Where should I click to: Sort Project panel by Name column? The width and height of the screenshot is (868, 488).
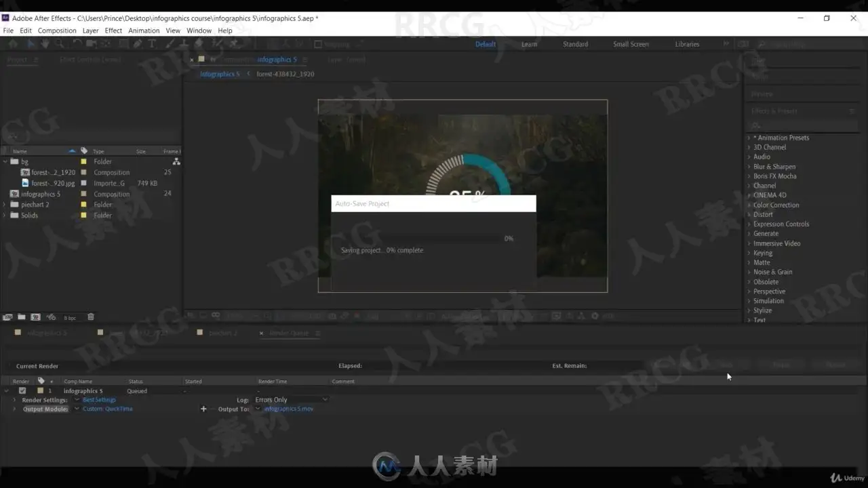tap(20, 151)
